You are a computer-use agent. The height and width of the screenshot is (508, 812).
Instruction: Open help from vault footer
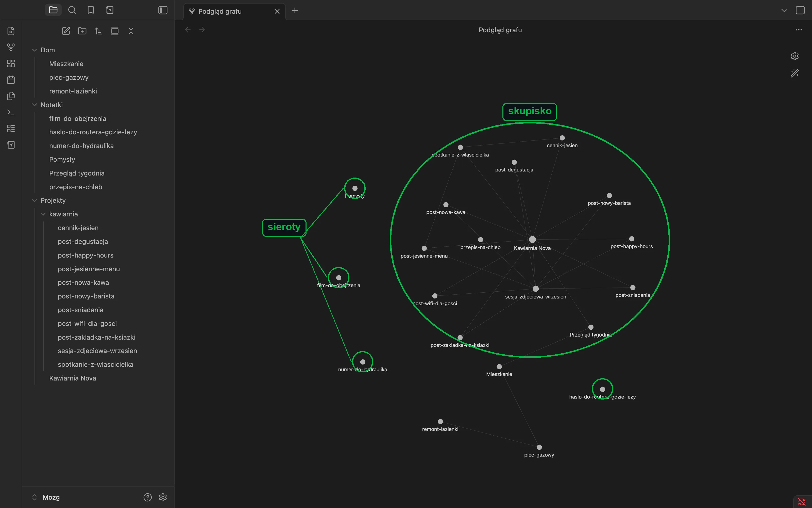click(x=148, y=497)
